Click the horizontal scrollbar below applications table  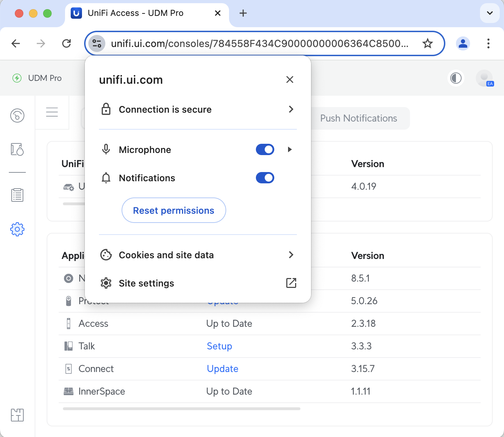182,409
